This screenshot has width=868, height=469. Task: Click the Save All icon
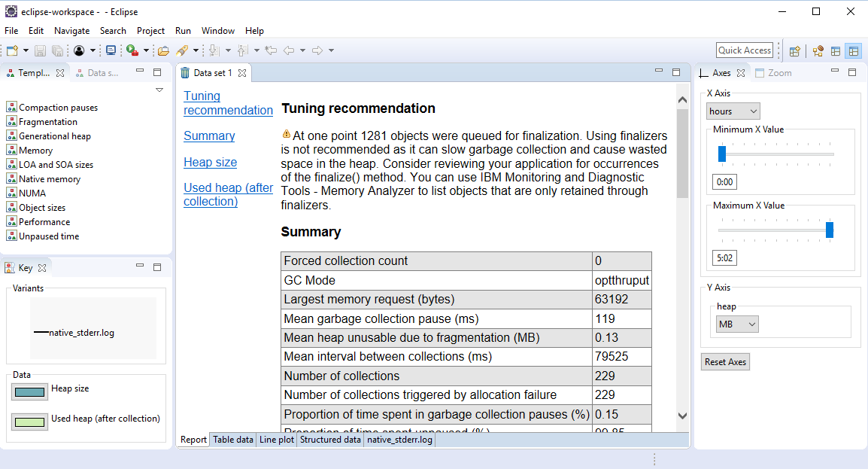coord(57,51)
